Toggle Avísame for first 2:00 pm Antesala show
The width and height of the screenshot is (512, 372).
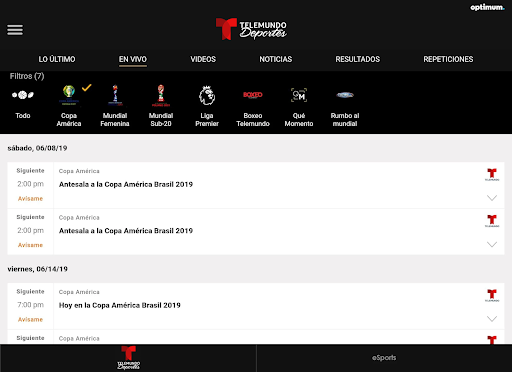pyautogui.click(x=30, y=199)
